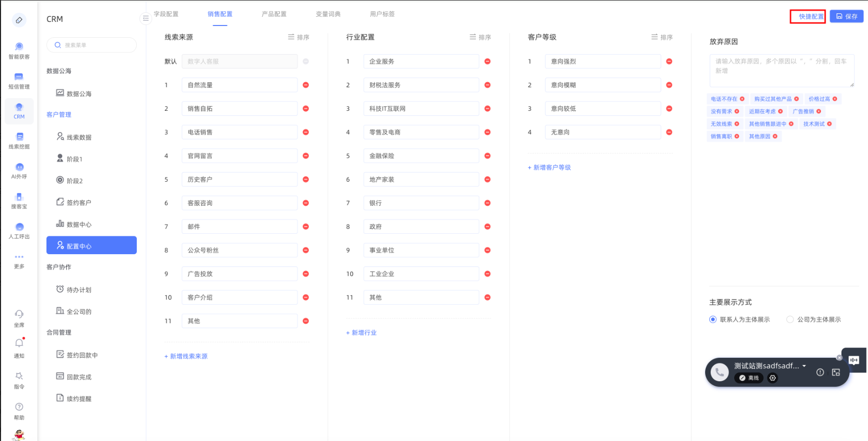Switch to the 字段配置 tab
The height and width of the screenshot is (441, 868).
coord(166,14)
